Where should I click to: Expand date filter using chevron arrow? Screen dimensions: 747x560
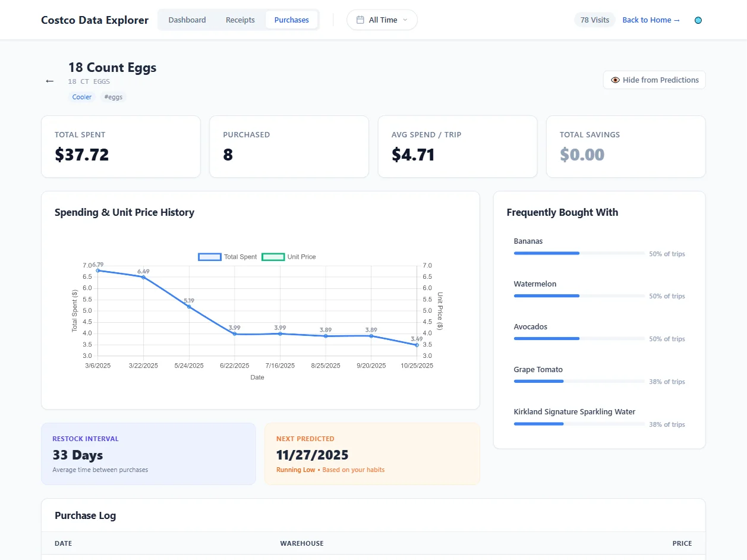405,20
